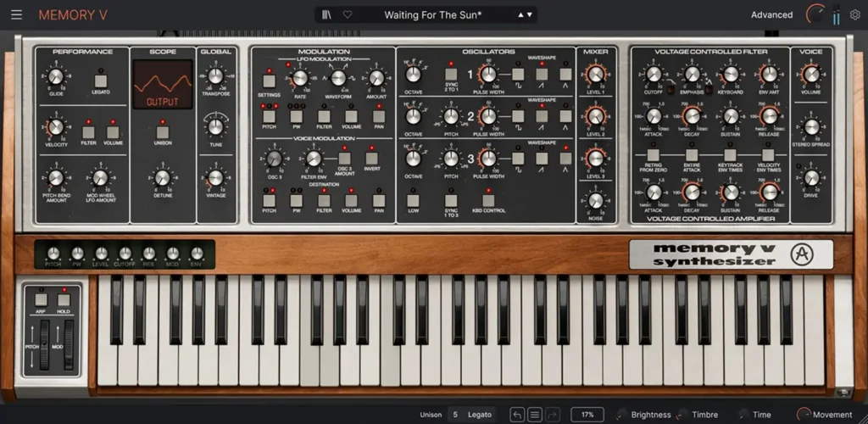Click the Undo arrow in bottom bar
The width and height of the screenshot is (868, 424).
[x=516, y=415]
